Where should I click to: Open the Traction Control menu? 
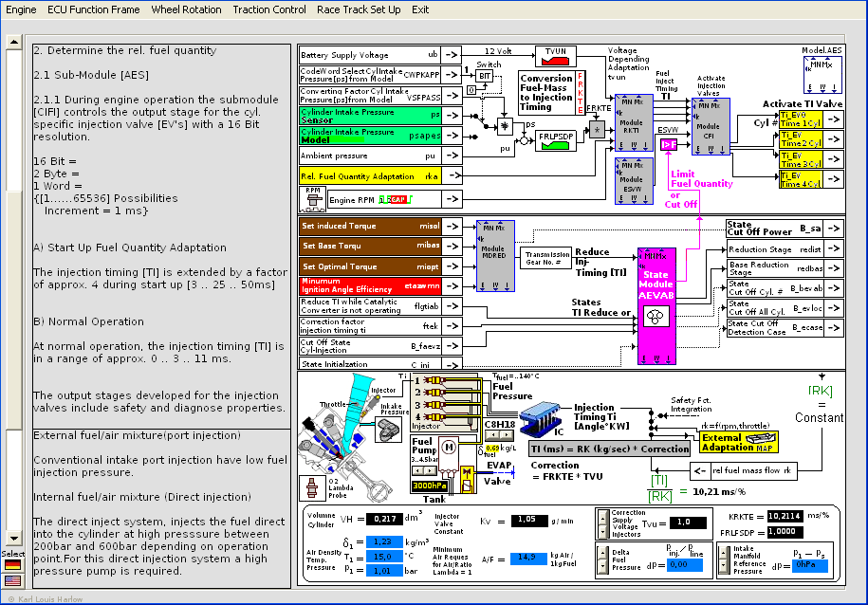click(x=269, y=9)
